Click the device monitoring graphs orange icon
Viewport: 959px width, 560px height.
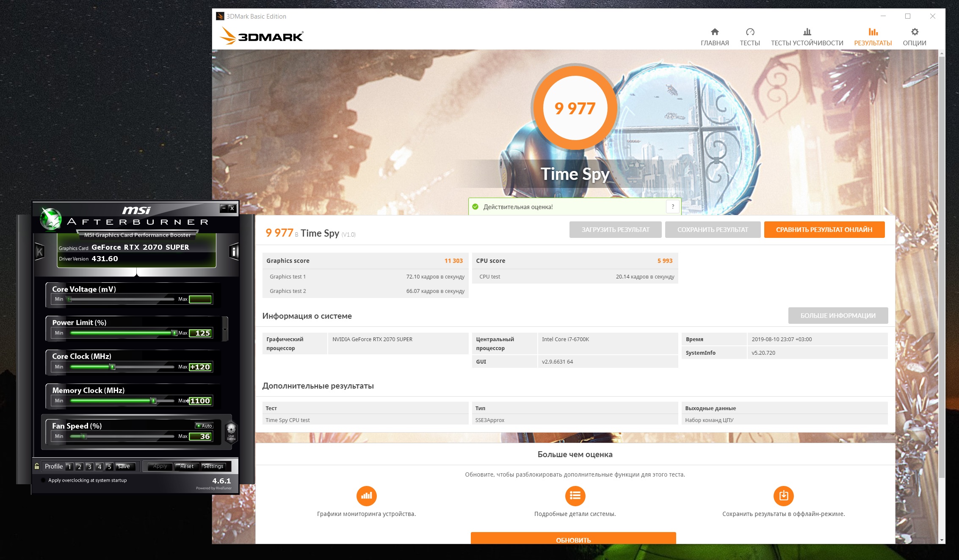(x=366, y=496)
